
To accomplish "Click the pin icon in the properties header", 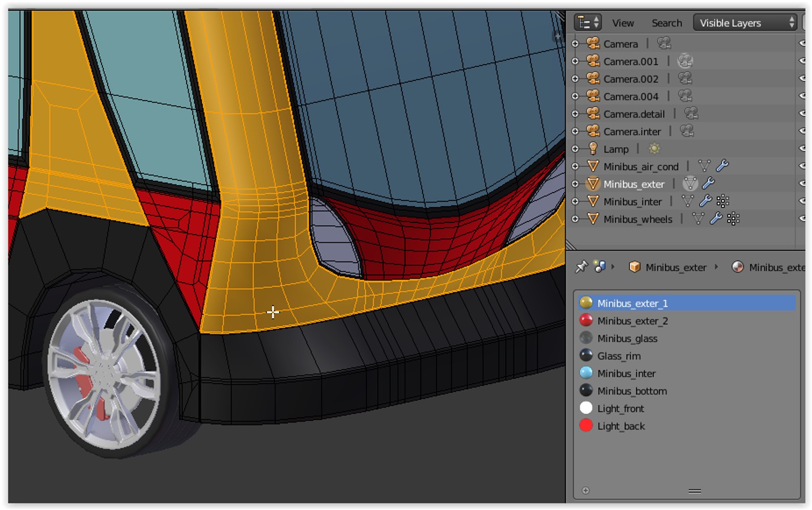I will (x=581, y=267).
